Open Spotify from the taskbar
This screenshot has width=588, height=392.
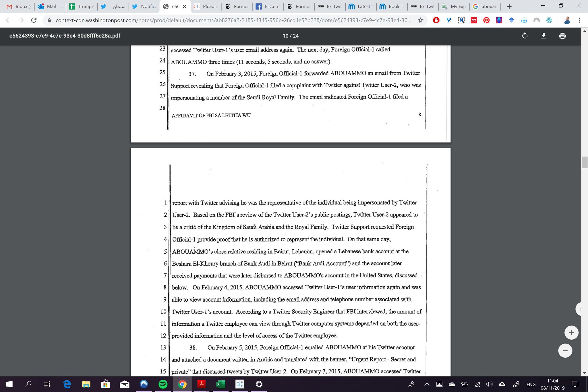(x=163, y=384)
